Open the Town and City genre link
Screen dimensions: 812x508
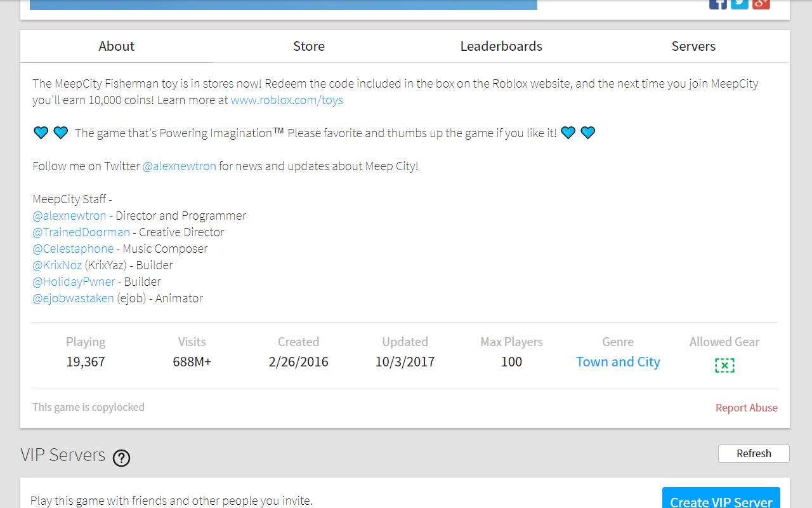[618, 362]
